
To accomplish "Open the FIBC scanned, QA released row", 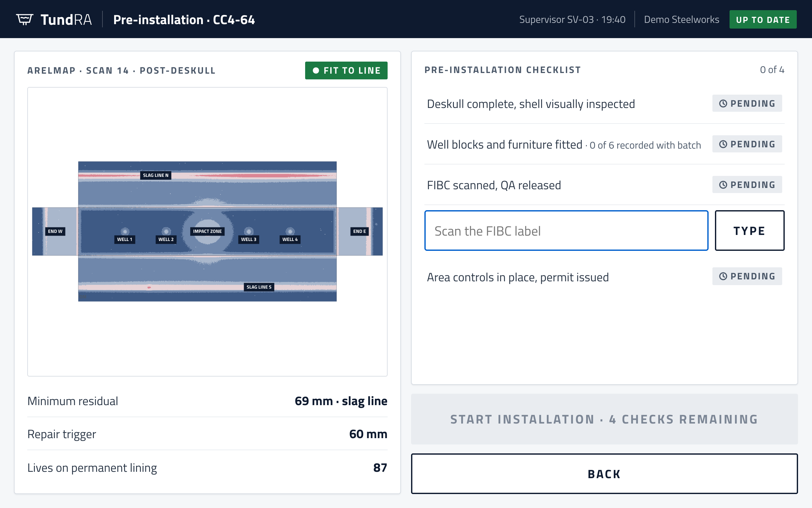I will coord(604,185).
